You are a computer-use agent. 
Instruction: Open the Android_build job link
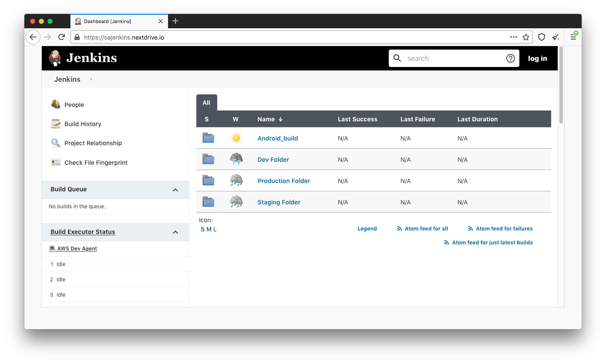pos(278,138)
